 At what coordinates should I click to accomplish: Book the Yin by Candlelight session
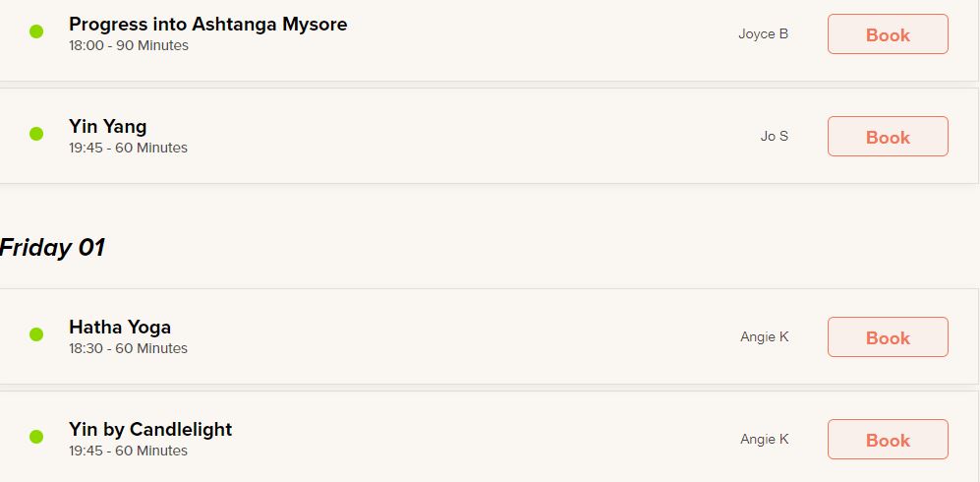(x=888, y=440)
